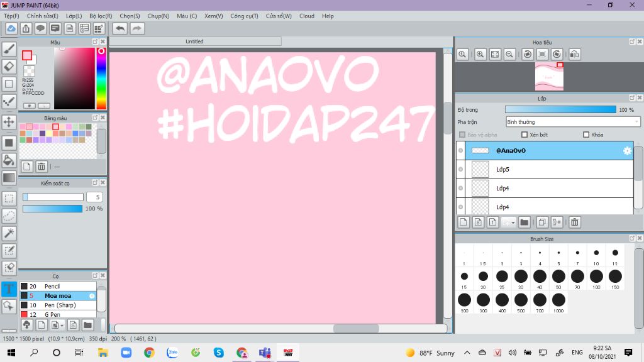Open Skype from taskbar
The width and height of the screenshot is (644, 362).
(218, 353)
